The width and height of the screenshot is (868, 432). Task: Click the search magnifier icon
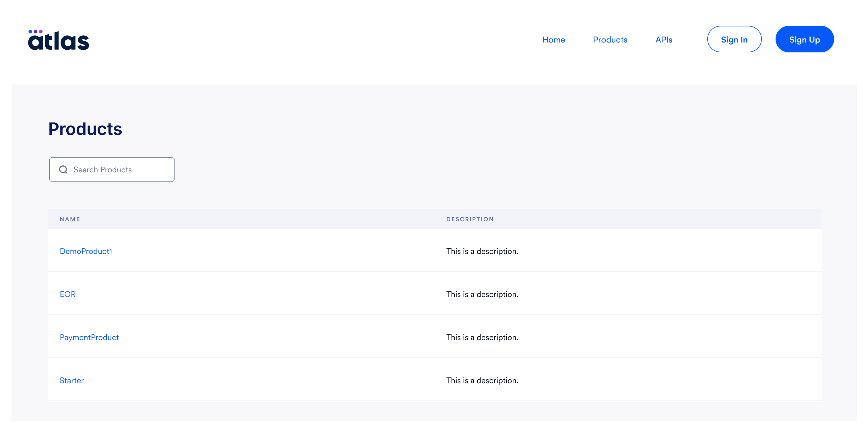(x=63, y=170)
